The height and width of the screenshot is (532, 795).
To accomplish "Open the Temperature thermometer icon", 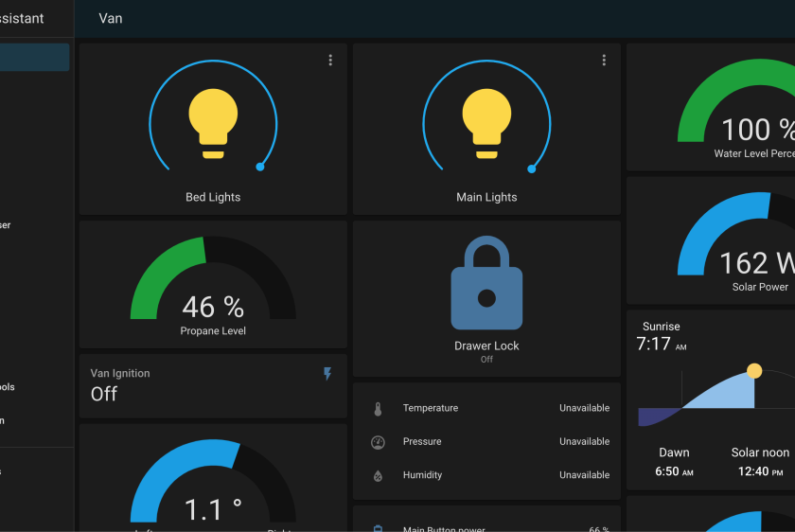I will [378, 409].
